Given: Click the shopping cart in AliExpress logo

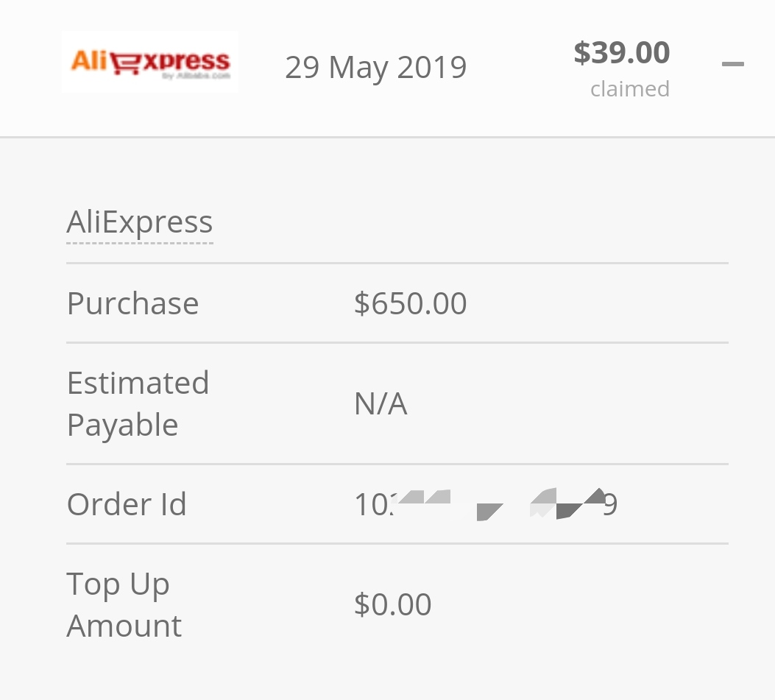Looking at the screenshot, I should tap(125, 63).
